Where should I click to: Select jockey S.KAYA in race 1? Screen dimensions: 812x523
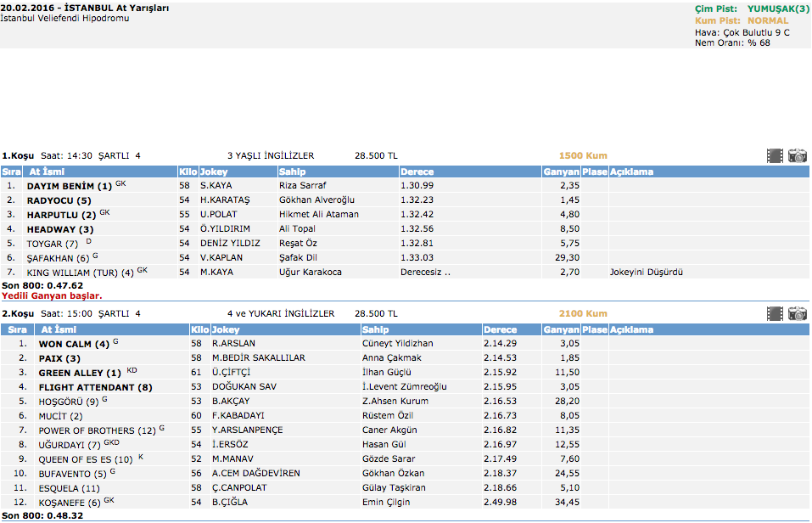216,185
